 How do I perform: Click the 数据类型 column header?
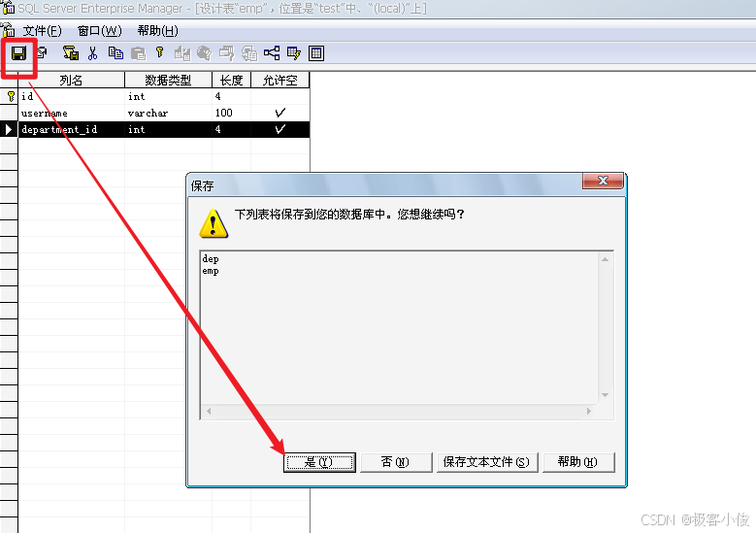pos(168,80)
